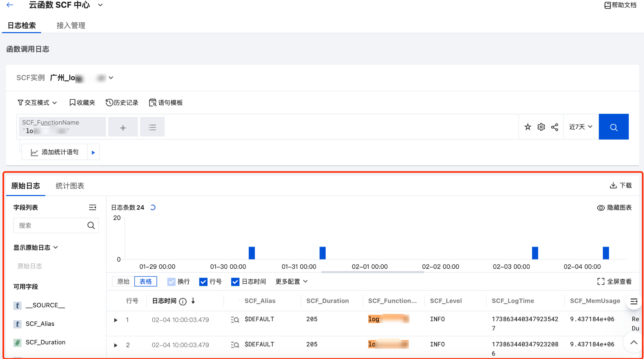Image resolution: width=644 pixels, height=359 pixels.
Task: Expand log row 1 details
Action: (116, 320)
